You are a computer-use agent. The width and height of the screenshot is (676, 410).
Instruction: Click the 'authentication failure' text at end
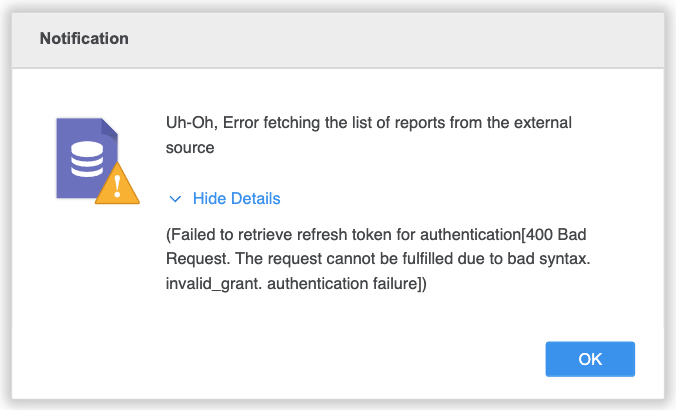click(x=343, y=284)
